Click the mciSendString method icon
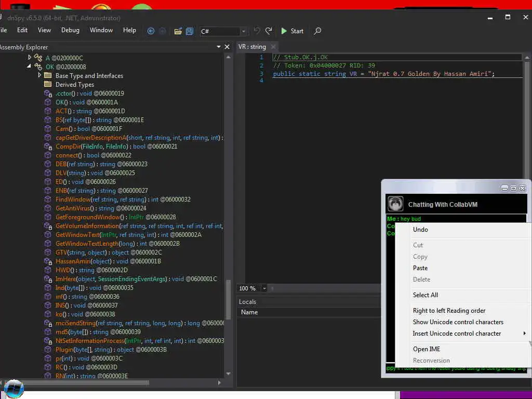532x399 pixels. (x=48, y=323)
